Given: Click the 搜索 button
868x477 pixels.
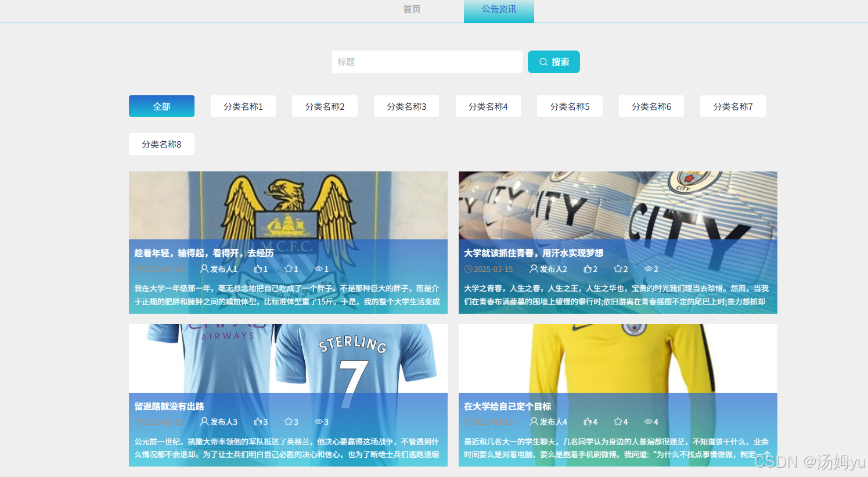Looking at the screenshot, I should pyautogui.click(x=554, y=62).
